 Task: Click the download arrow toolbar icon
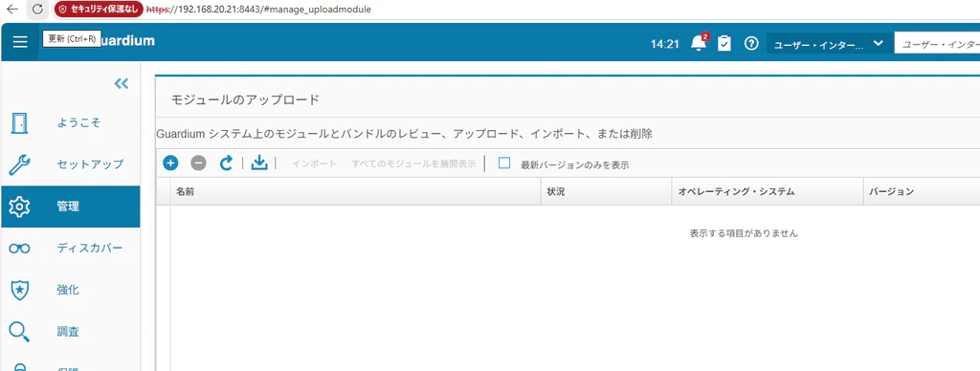258,163
